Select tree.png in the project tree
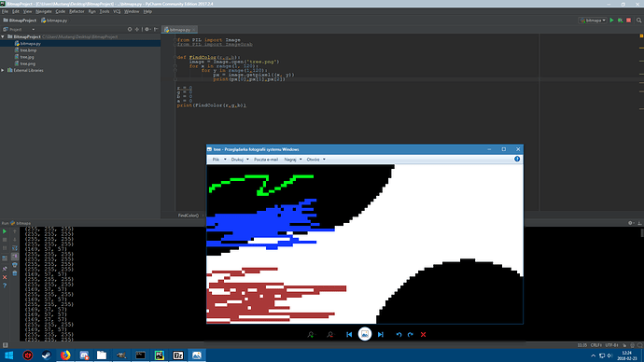Screen dimensions: 644x362 [27, 63]
